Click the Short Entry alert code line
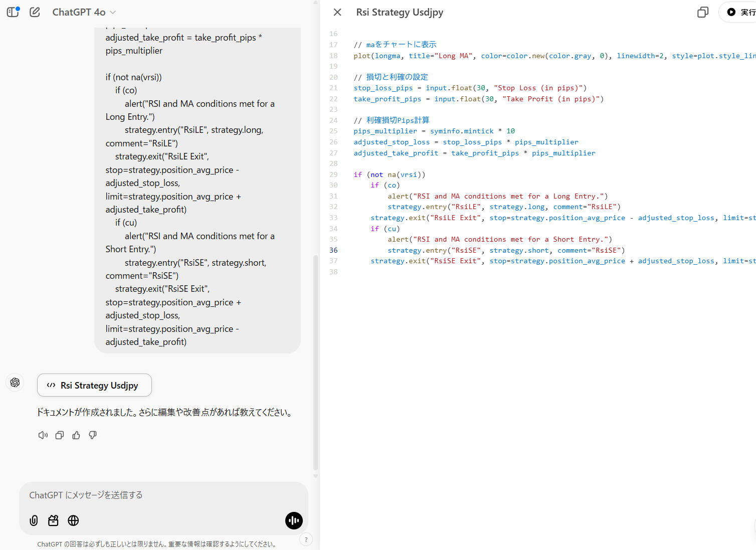Screen dimensions: 756x550 [x=499, y=239]
